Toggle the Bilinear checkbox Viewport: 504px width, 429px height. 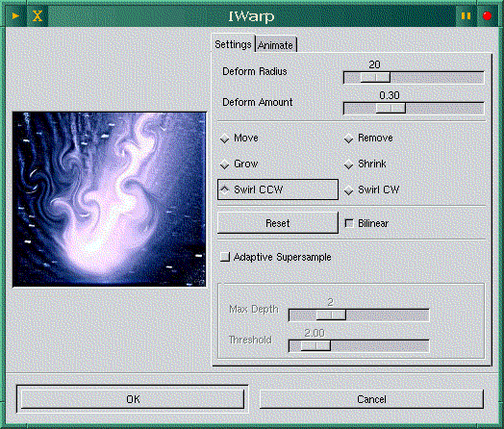click(x=349, y=223)
